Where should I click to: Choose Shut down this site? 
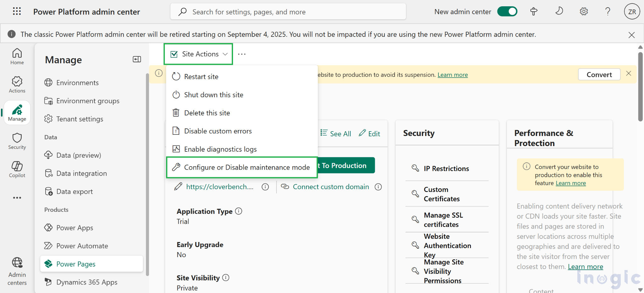pyautogui.click(x=242, y=95)
